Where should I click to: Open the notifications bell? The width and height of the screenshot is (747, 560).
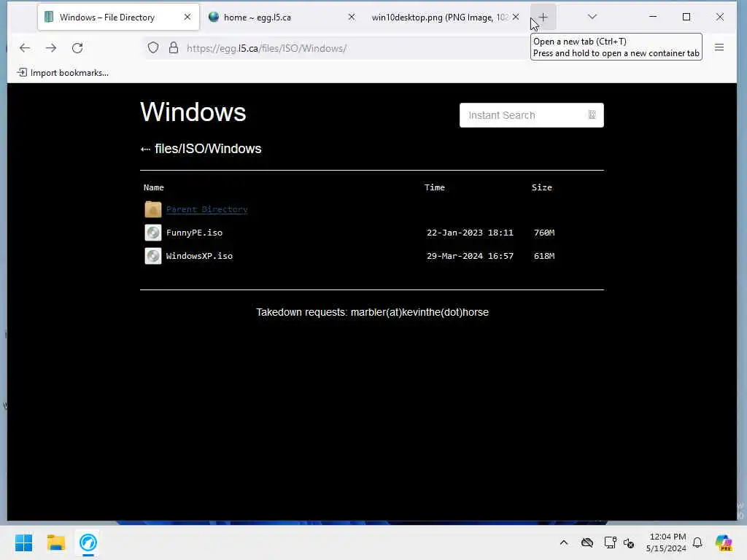pos(697,542)
